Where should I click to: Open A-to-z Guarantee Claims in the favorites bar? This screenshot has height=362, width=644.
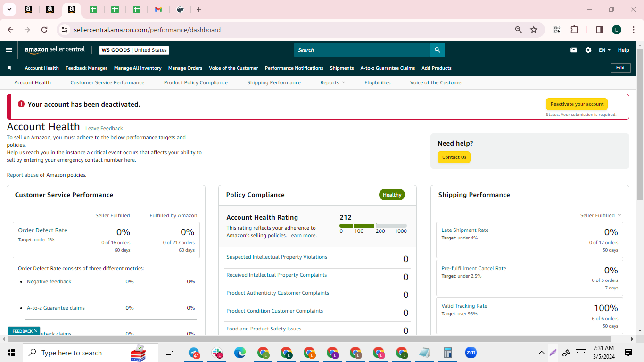click(x=388, y=68)
